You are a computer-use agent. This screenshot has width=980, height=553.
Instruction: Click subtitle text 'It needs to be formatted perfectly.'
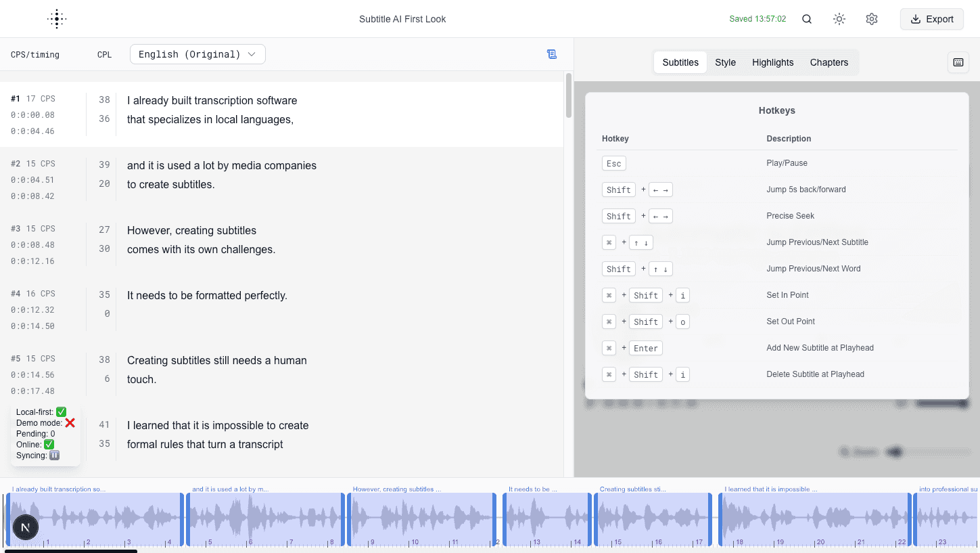pos(207,295)
